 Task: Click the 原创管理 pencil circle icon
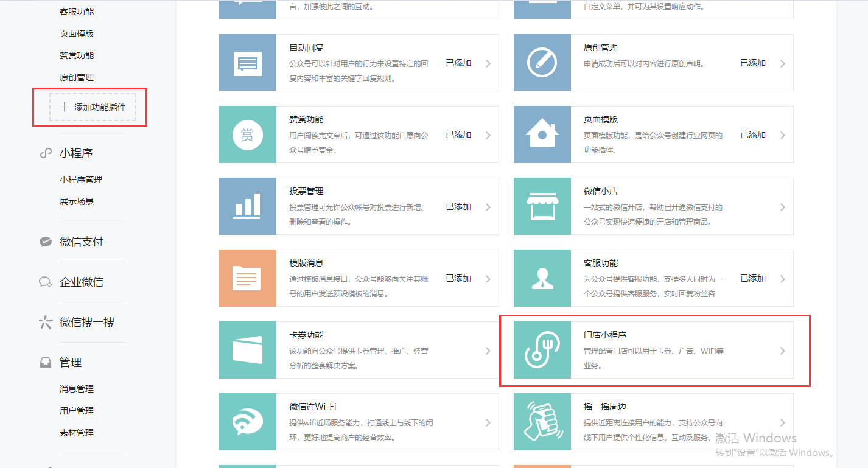tap(542, 63)
